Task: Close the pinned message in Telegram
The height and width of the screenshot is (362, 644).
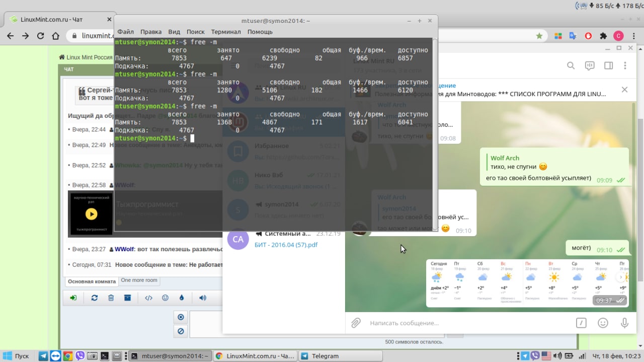Action: (x=624, y=90)
